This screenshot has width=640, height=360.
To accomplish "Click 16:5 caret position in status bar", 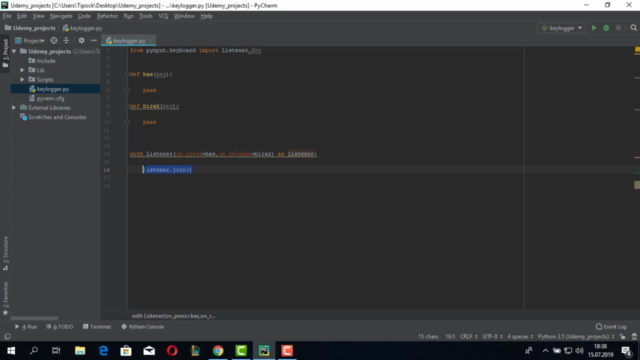I will click(x=450, y=337).
